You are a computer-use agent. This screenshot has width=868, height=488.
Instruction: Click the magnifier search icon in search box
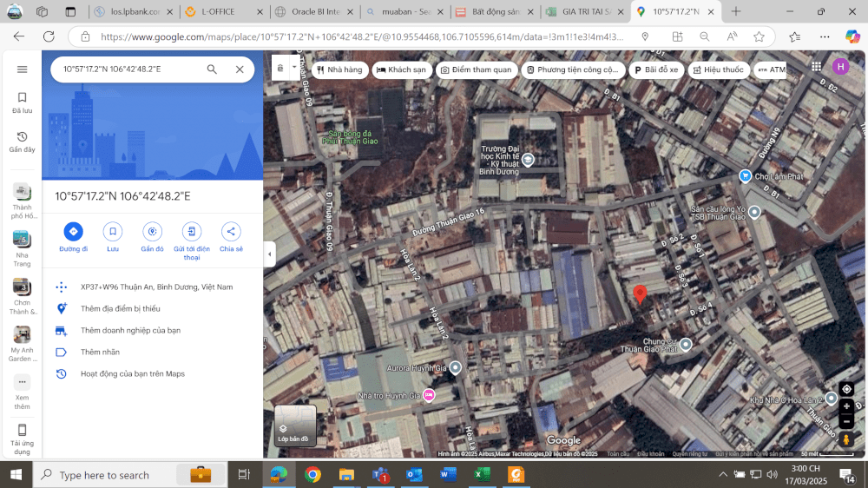tap(212, 69)
